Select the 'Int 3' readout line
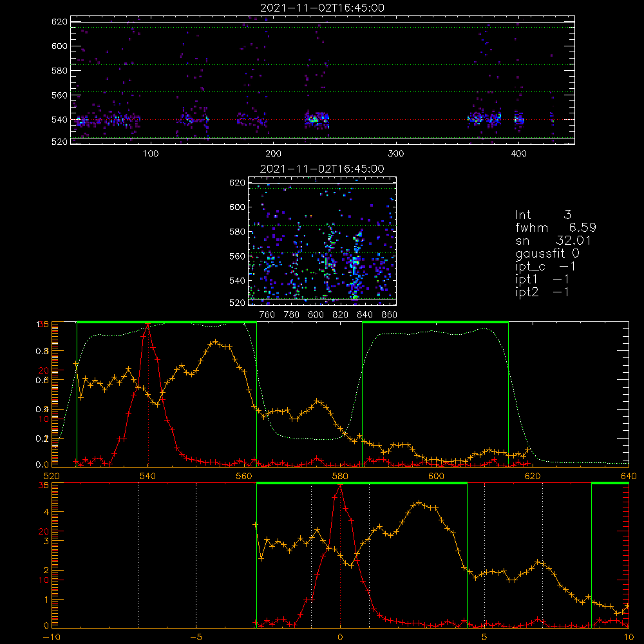The height and width of the screenshot is (644, 644). (x=543, y=215)
